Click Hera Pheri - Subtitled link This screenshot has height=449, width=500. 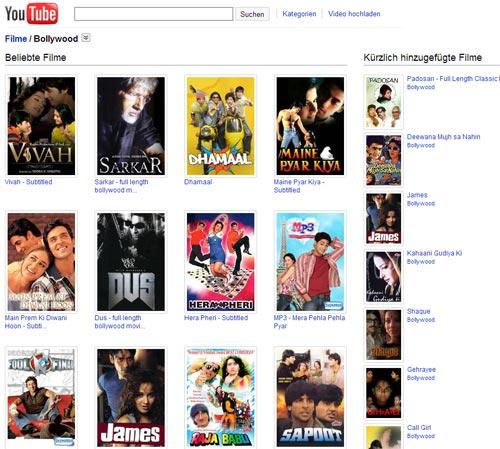click(x=216, y=318)
